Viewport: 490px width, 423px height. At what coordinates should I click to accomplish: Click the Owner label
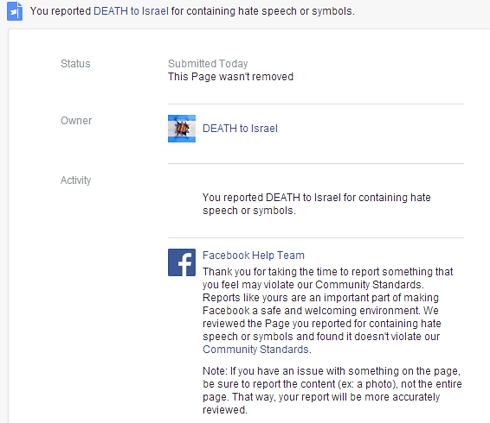76,120
